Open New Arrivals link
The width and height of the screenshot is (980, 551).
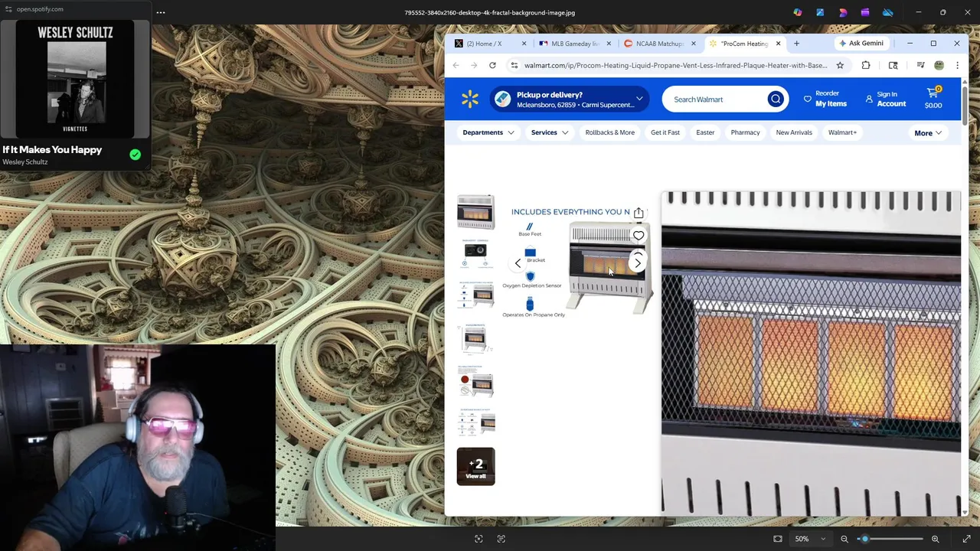click(x=794, y=132)
